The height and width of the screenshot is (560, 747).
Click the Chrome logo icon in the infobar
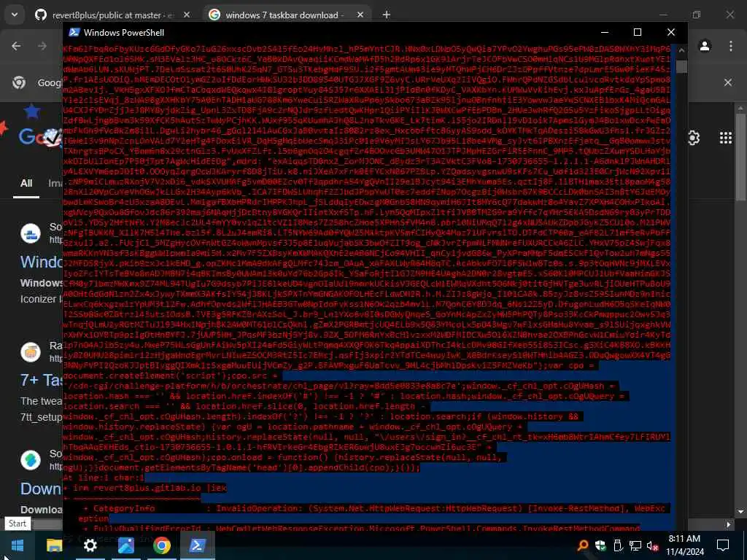tap(19, 82)
